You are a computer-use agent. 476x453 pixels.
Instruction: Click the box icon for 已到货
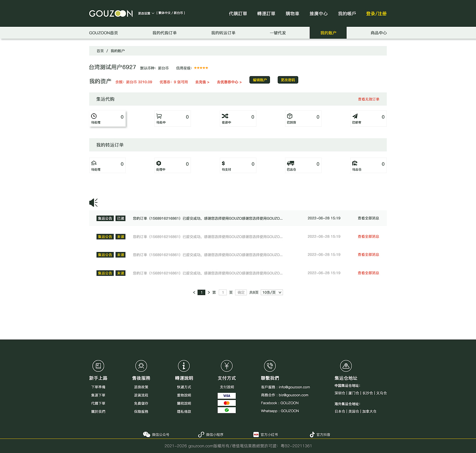coord(290,116)
